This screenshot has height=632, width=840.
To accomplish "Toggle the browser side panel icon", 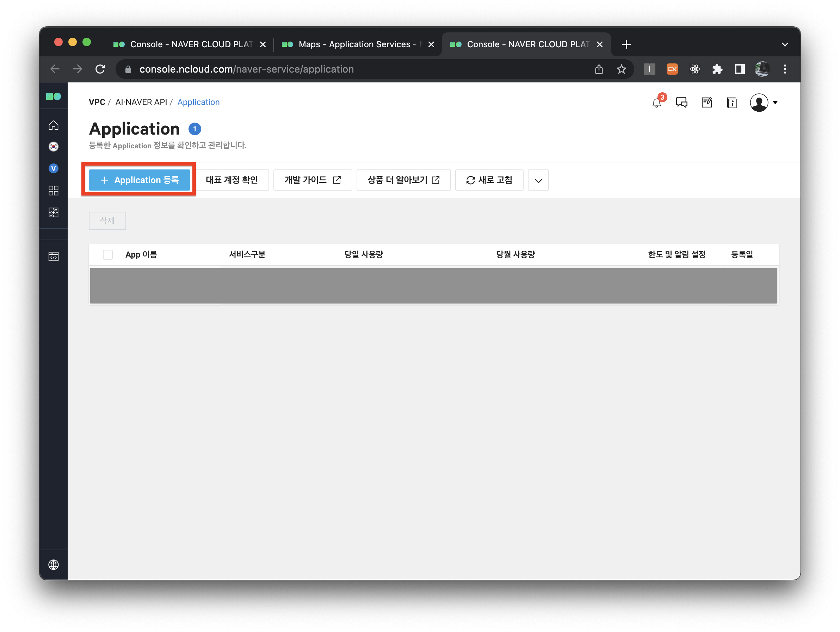I will click(x=740, y=69).
